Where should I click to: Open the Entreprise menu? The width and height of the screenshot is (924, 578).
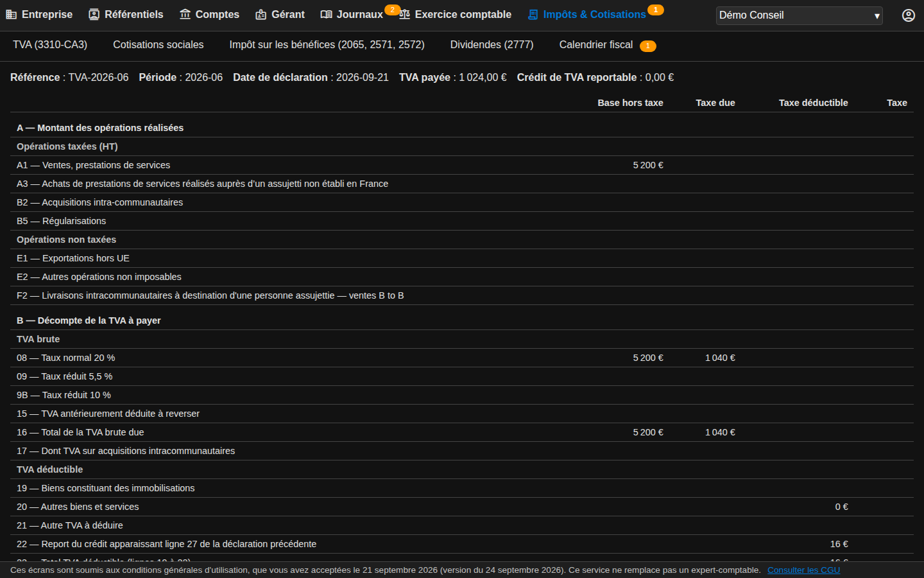[39, 15]
